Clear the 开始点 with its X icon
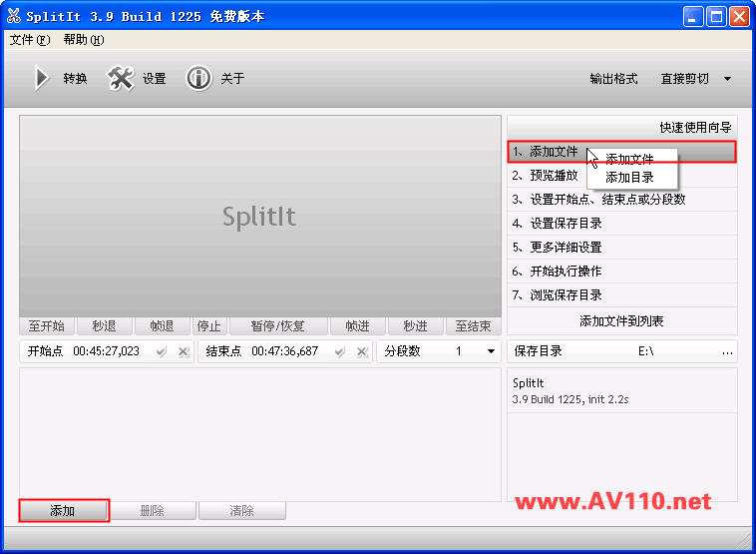This screenshot has height=554, width=756. [x=184, y=351]
